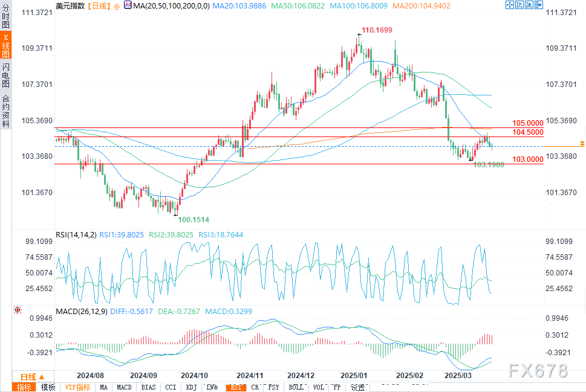Select the 指标 bottom tab
Viewport: 586px width, 392px height.
[x=24, y=387]
